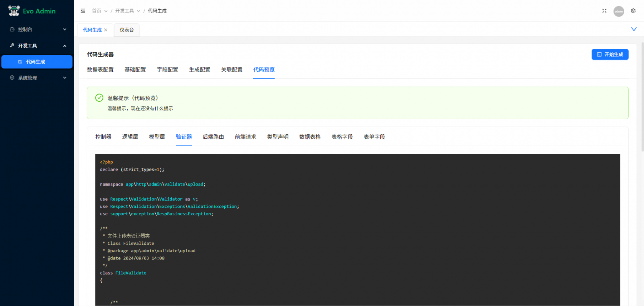The height and width of the screenshot is (306, 644).
Task: Click the page vertical scrollbar
Action: tap(642, 97)
